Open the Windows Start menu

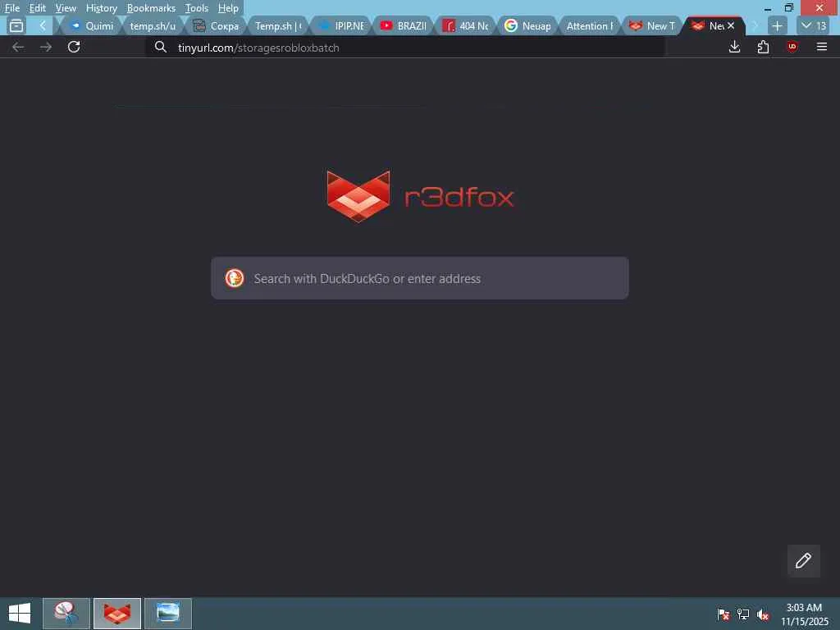click(20, 614)
